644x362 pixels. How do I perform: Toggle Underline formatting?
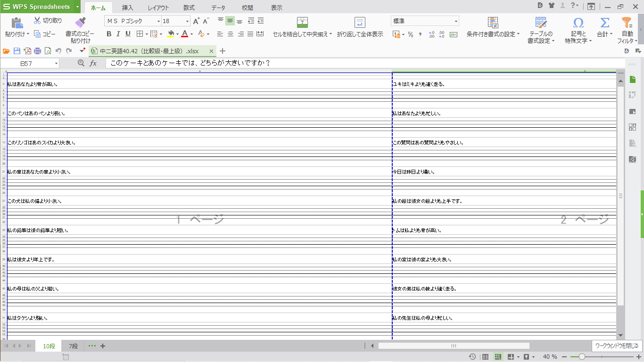point(128,34)
